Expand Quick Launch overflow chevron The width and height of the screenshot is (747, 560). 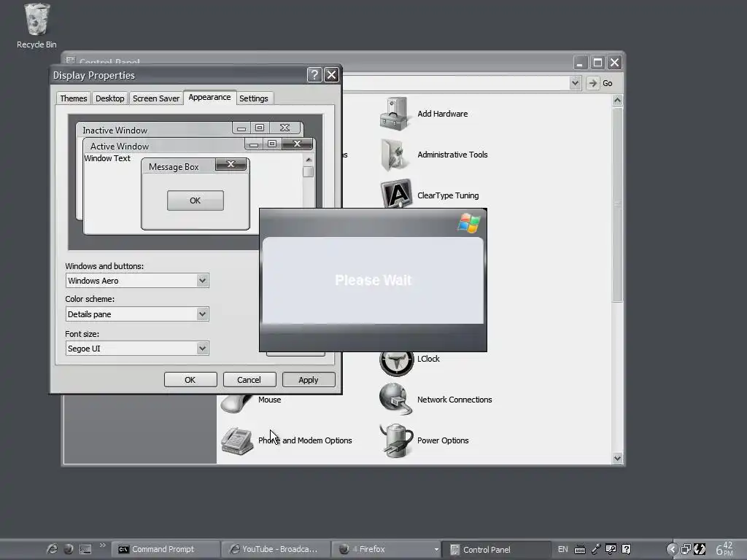[102, 545]
